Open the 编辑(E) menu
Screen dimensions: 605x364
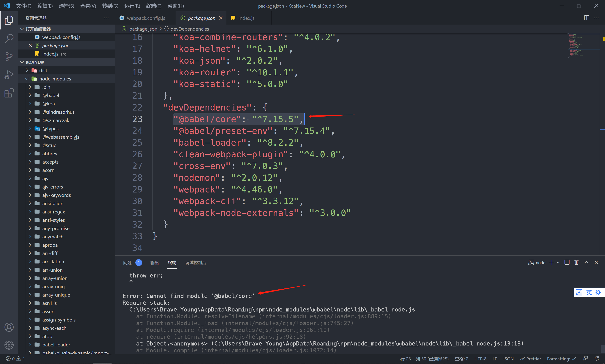pos(45,6)
